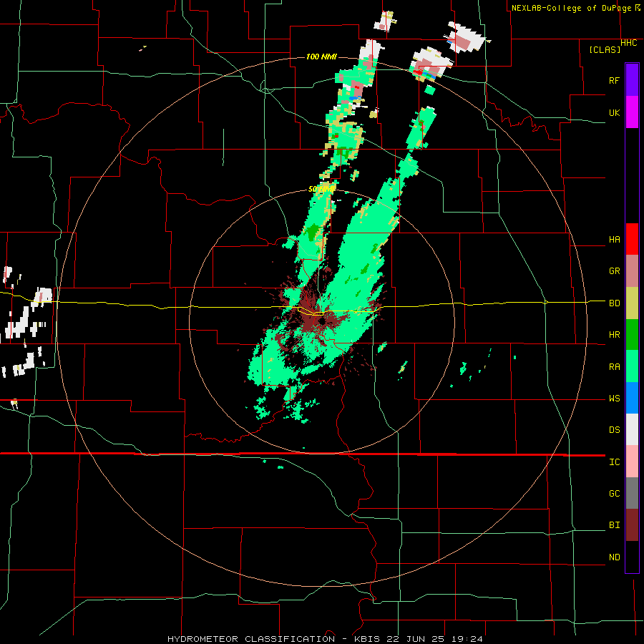Click the HYDROMETEOR CLASSIFICATION title text
The image size is (644, 644).
[251, 639]
